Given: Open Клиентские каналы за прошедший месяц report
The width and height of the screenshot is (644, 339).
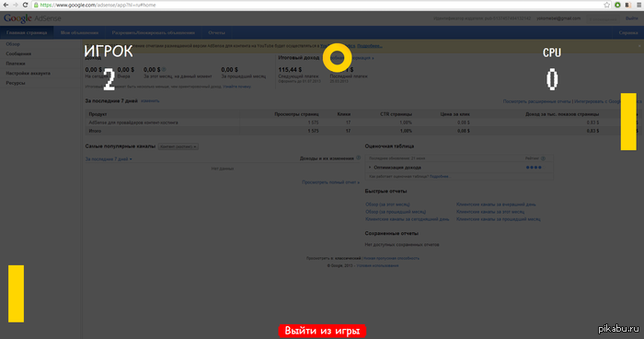Looking at the screenshot, I should (499, 219).
